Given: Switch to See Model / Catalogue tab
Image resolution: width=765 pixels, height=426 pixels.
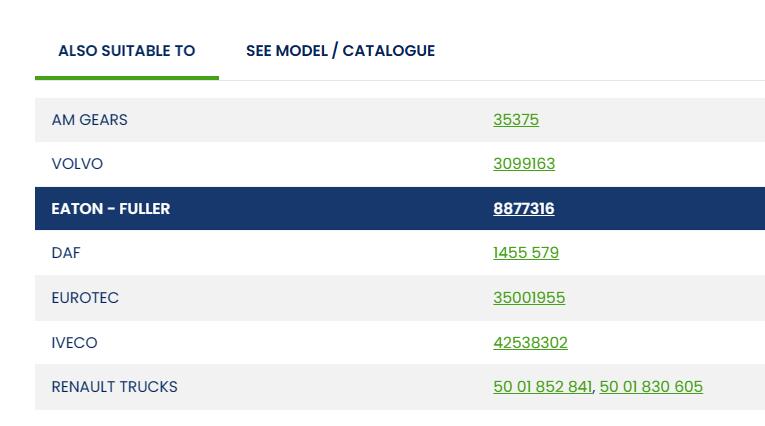Looking at the screenshot, I should [340, 51].
